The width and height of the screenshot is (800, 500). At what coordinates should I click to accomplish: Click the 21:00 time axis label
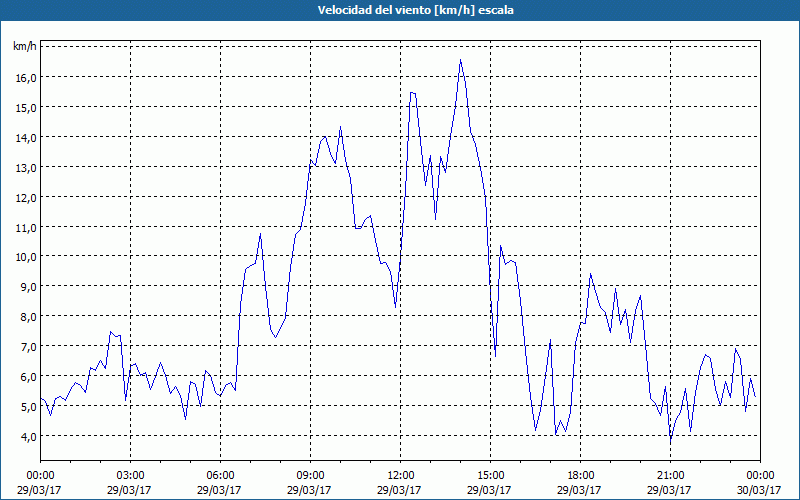click(x=670, y=476)
